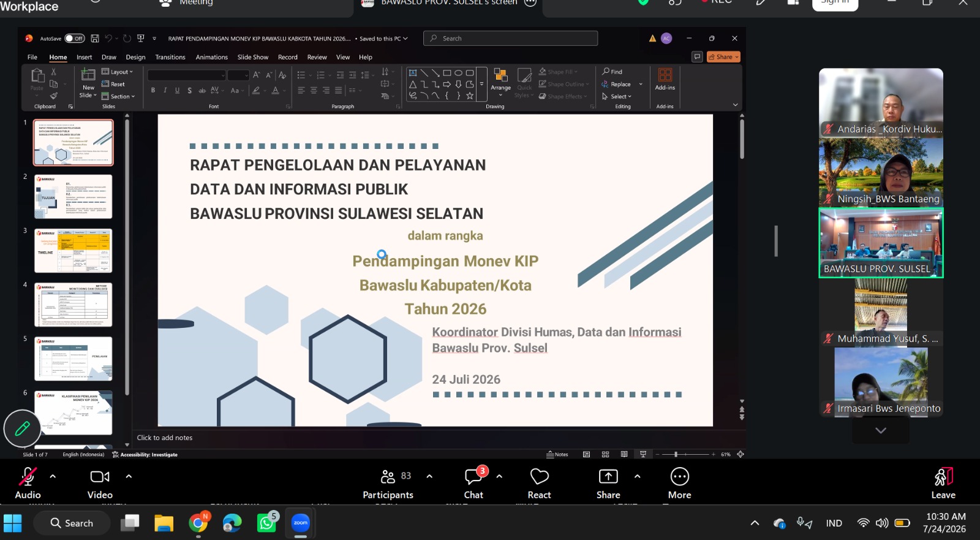
Task: Open the Design ribbon tab
Action: (135, 57)
